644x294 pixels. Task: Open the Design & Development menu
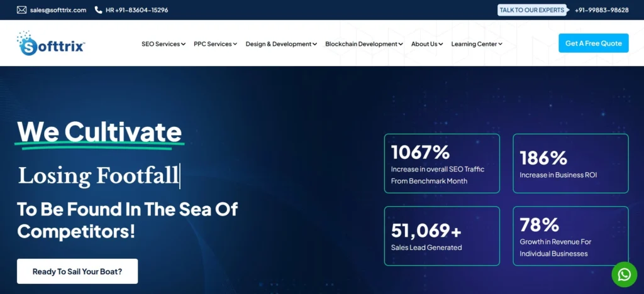pyautogui.click(x=281, y=44)
